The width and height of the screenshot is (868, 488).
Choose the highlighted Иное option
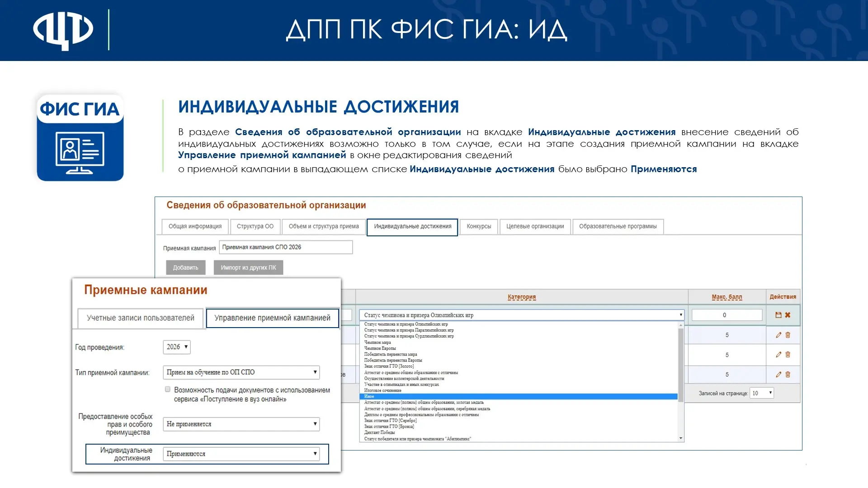click(519, 396)
